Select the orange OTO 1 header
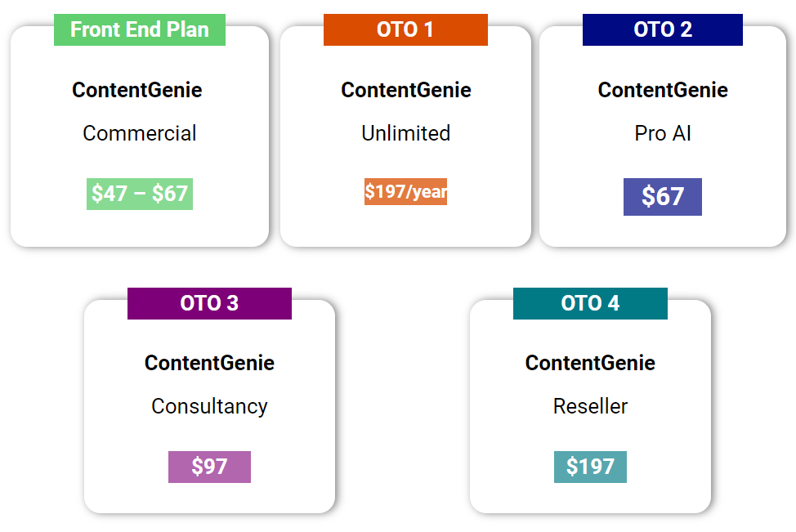 (x=405, y=30)
